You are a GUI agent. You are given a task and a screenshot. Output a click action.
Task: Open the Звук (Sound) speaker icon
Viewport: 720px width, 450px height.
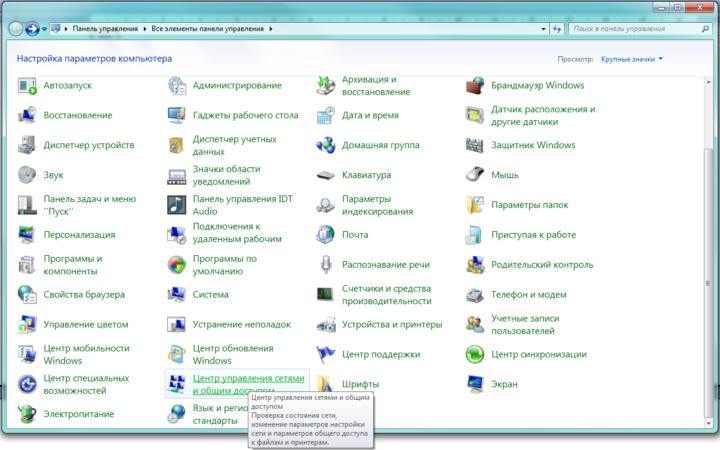[x=27, y=175]
